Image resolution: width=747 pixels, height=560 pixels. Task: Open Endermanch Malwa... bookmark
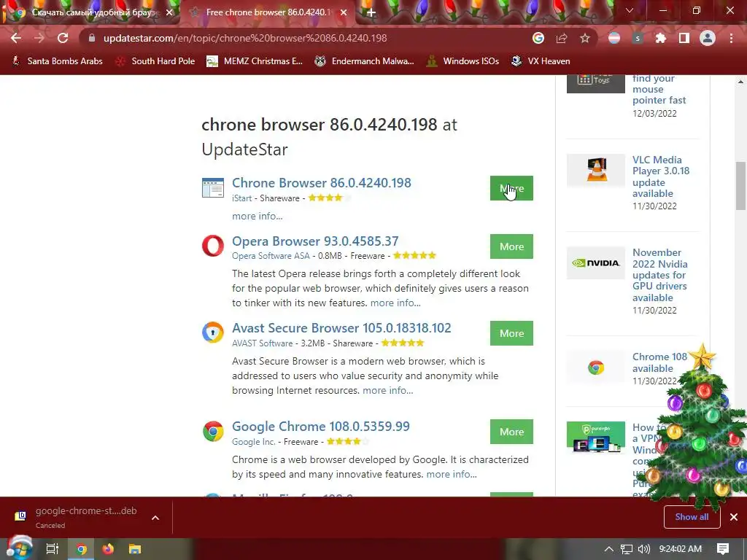[x=364, y=61]
